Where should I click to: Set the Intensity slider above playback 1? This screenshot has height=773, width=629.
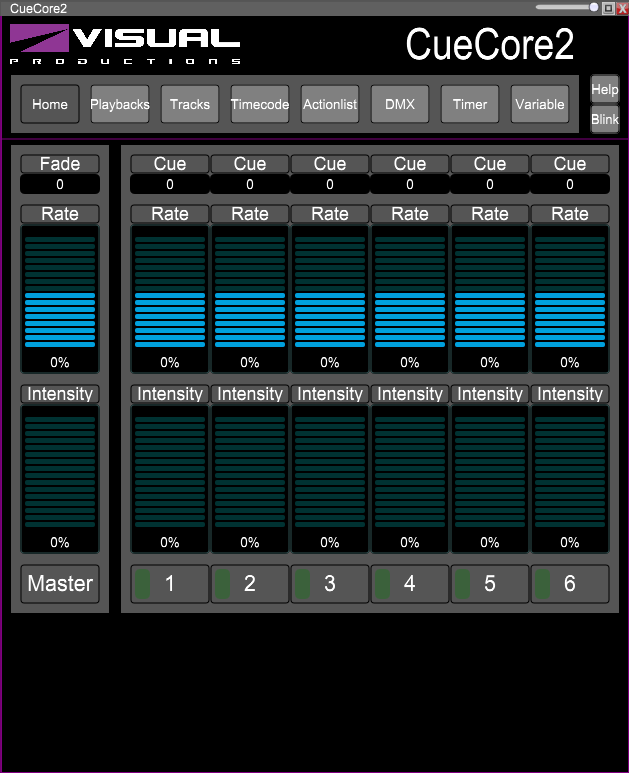coord(170,479)
